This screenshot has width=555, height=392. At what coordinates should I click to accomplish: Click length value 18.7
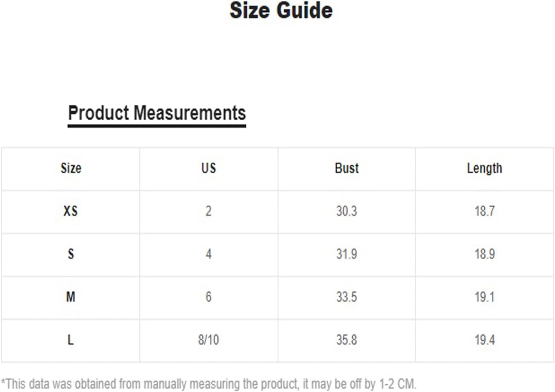(x=485, y=211)
